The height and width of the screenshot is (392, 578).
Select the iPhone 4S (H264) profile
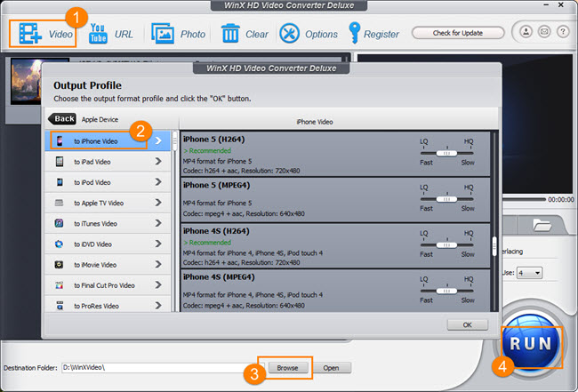[335, 245]
